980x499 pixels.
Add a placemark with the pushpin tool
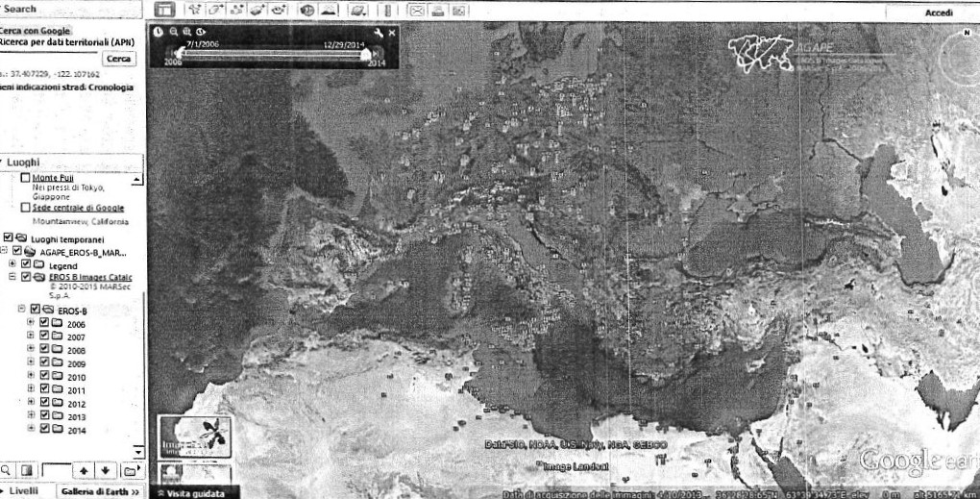[195, 10]
